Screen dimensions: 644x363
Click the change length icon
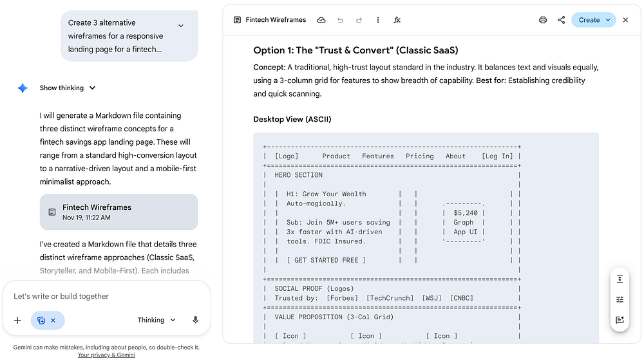tap(620, 279)
